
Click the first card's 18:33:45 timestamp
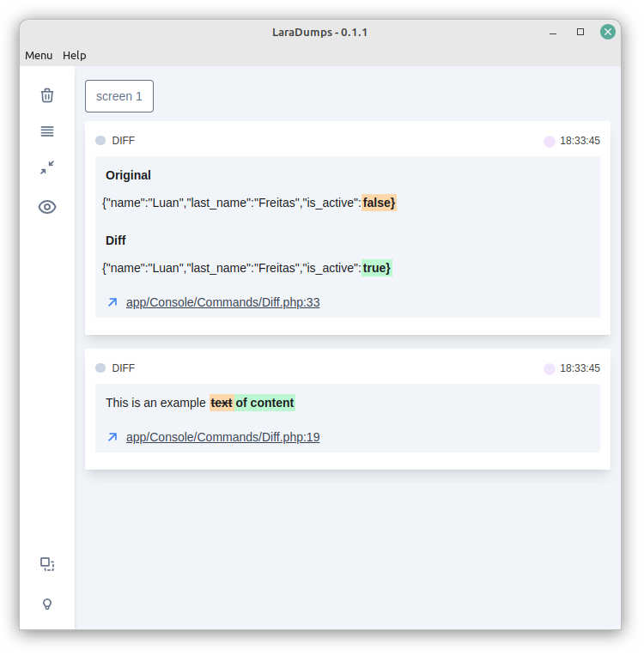(580, 141)
